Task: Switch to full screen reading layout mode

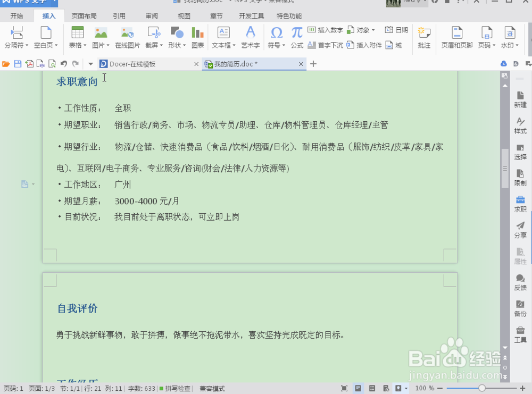Action: point(344,388)
